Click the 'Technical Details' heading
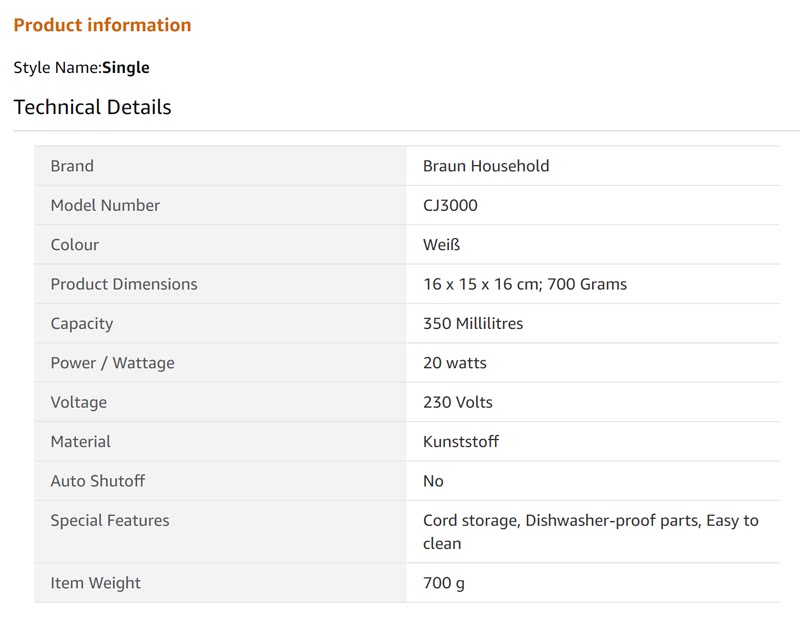Image resolution: width=800 pixels, height=637 pixels. 92,107
